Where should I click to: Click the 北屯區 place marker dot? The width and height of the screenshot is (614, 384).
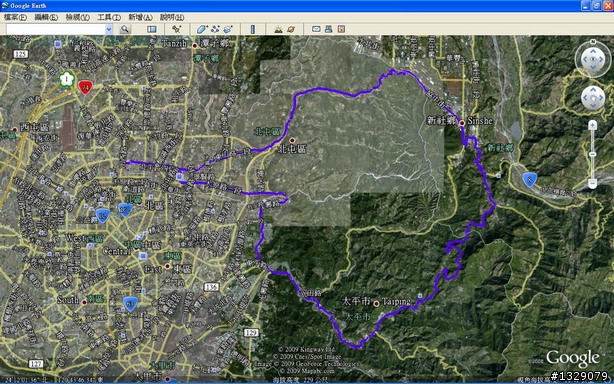292,140
